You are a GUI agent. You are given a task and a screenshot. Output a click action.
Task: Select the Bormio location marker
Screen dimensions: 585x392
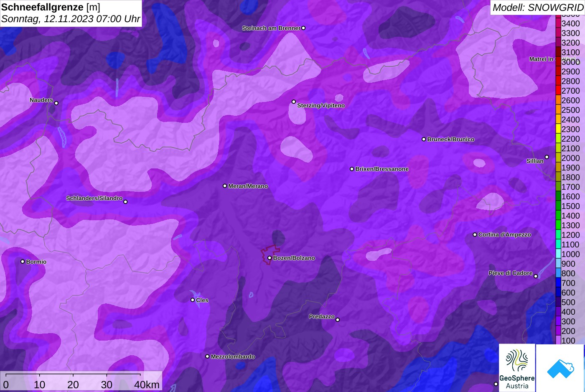[23, 262]
